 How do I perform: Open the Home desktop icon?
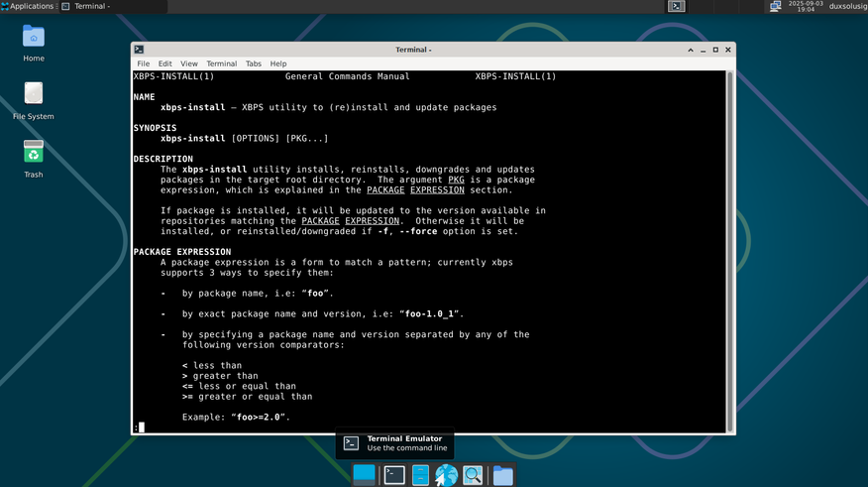pyautogui.click(x=34, y=44)
